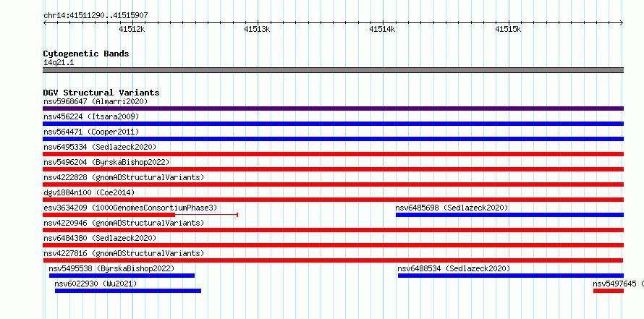This screenshot has width=644, height=319.
Task: Click the esv3634209 (1000GenomesConsortiumPhase3) label
Action: 130,208
